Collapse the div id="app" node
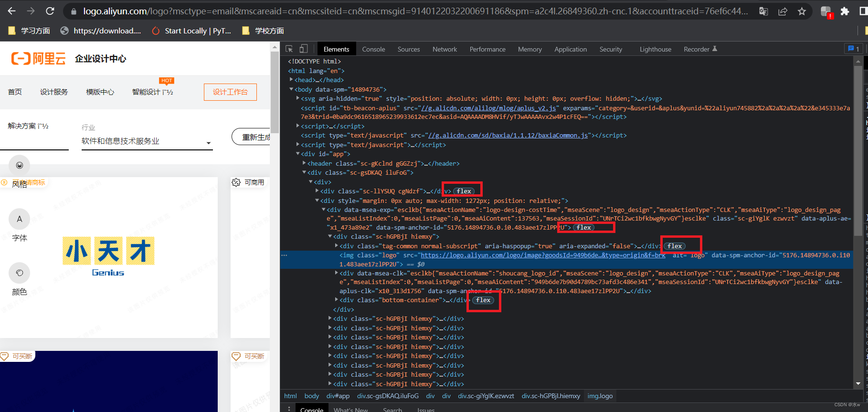Viewport: 868px width, 412px height. click(297, 154)
